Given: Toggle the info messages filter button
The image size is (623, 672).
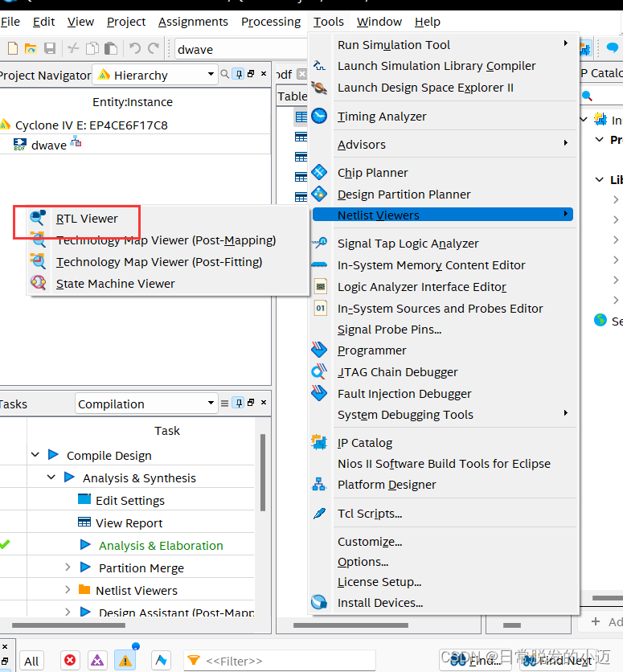Looking at the screenshot, I should tap(161, 661).
